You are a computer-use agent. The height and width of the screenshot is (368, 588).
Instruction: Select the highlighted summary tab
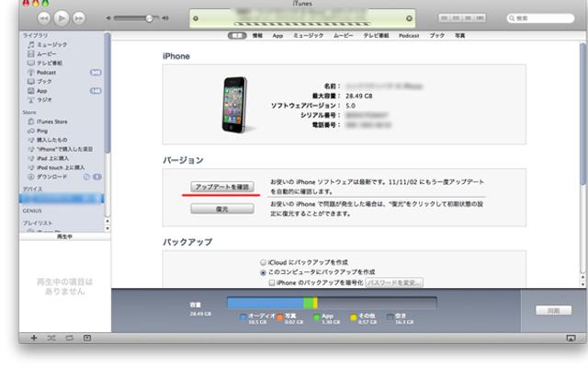[x=237, y=36]
